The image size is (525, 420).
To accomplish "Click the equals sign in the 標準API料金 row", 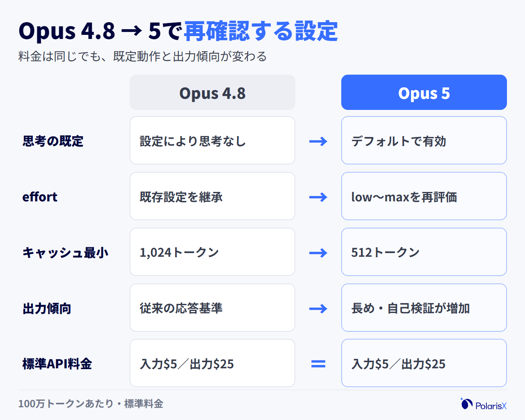I will (318, 364).
